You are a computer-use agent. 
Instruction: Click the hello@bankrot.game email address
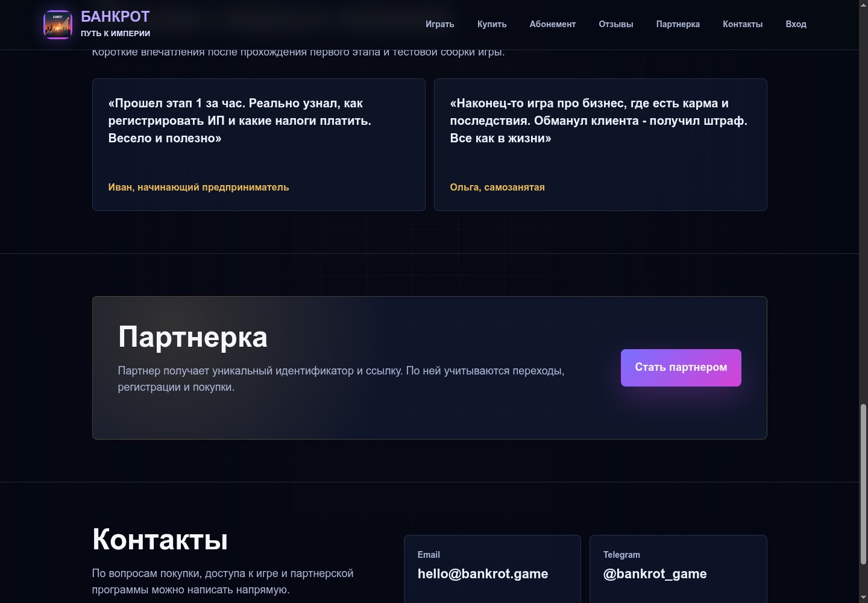pyautogui.click(x=483, y=574)
